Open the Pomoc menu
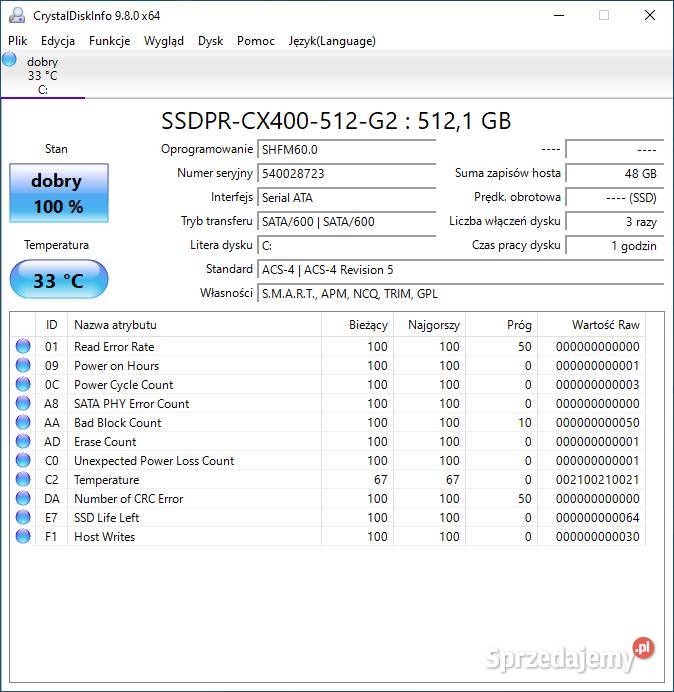The height and width of the screenshot is (692, 674). click(256, 41)
